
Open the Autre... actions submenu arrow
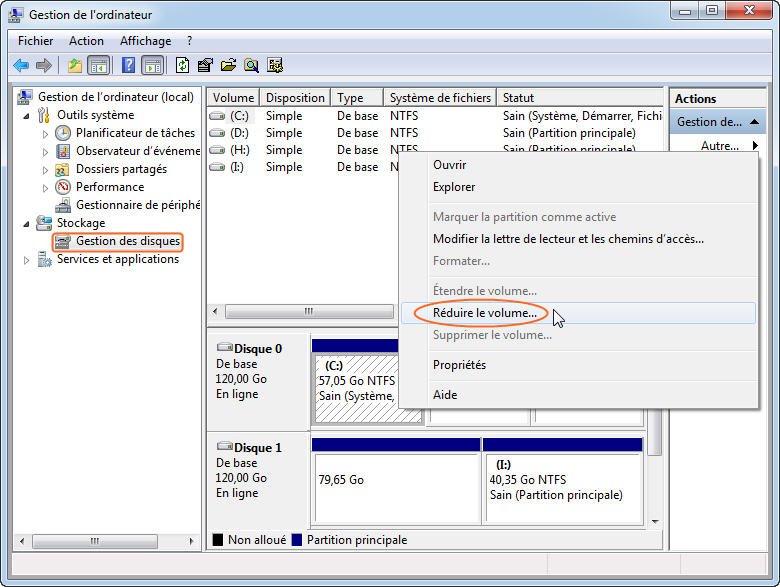click(x=755, y=145)
